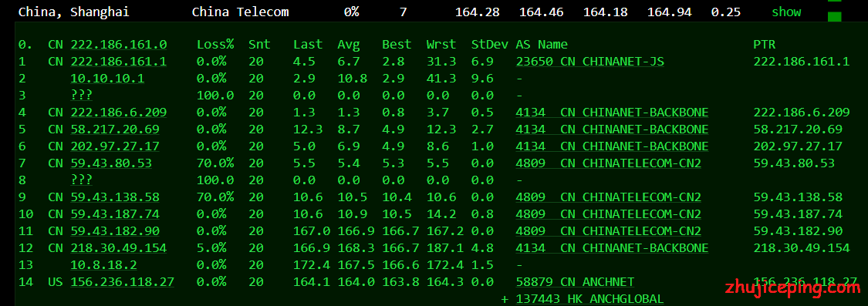
Task: Select the last latency 172.4 in hop 13
Action: click(312, 264)
